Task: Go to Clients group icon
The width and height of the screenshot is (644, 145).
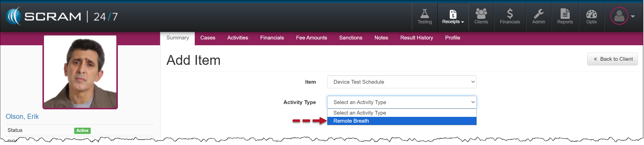Action: pyautogui.click(x=481, y=14)
